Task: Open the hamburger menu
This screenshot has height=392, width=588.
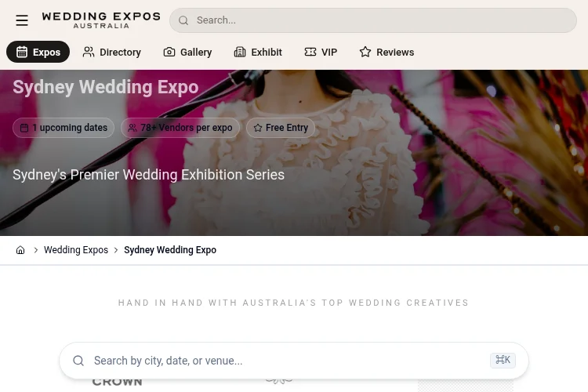Action: tap(22, 20)
